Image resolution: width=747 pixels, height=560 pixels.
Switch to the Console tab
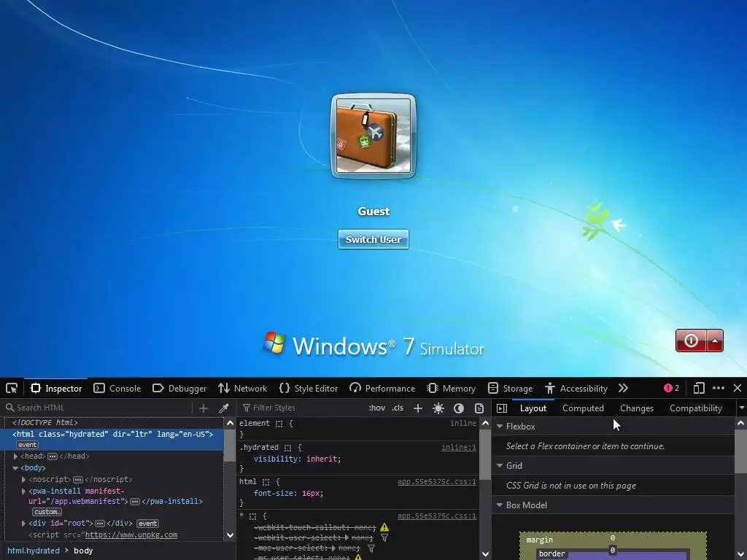coord(117,388)
